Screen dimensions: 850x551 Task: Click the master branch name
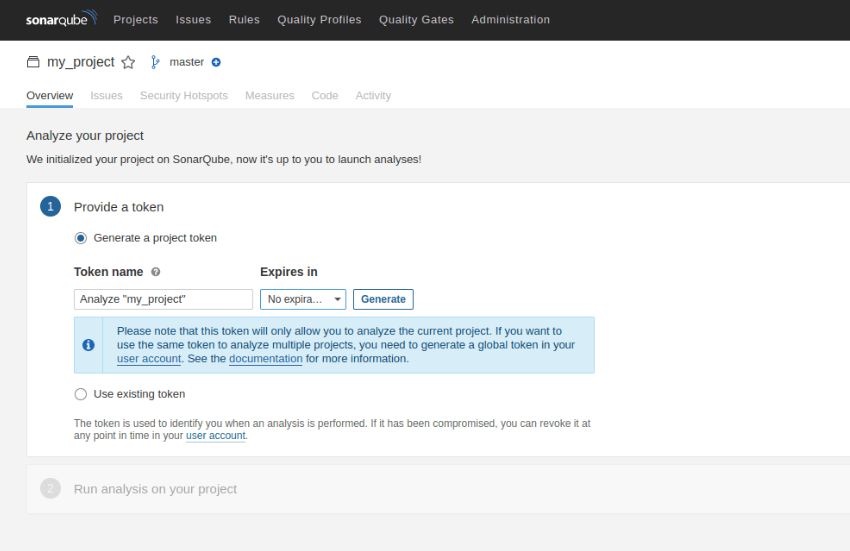point(186,62)
